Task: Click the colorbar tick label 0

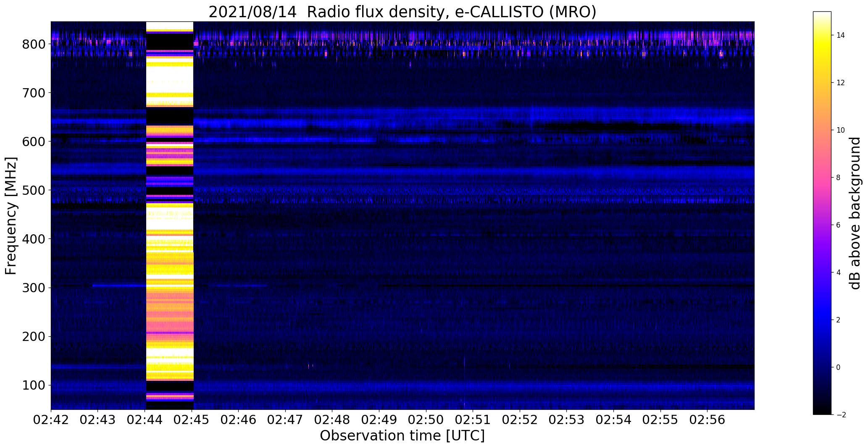Action: [839, 367]
